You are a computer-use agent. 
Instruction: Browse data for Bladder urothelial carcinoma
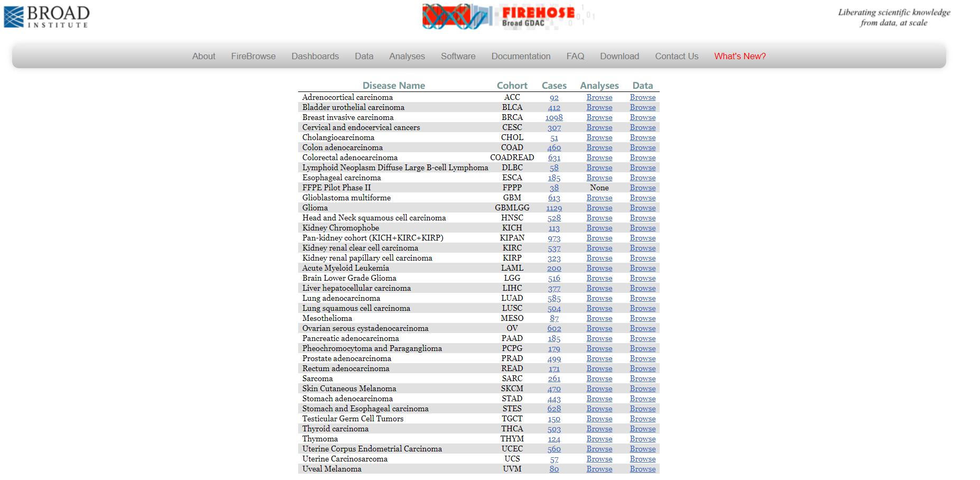pos(643,107)
